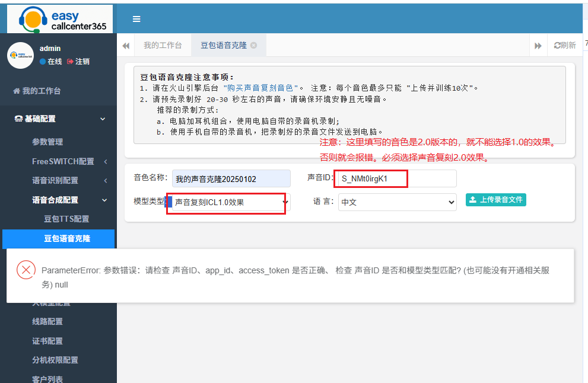Open 豆包TTS配置 in the sidebar
This screenshot has height=383, width=588.
[x=66, y=219]
